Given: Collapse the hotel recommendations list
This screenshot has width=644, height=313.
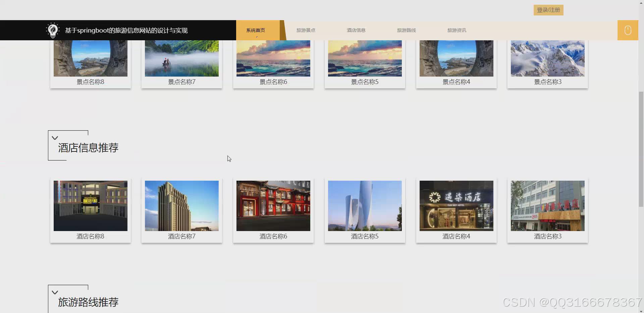Looking at the screenshot, I should [x=55, y=138].
